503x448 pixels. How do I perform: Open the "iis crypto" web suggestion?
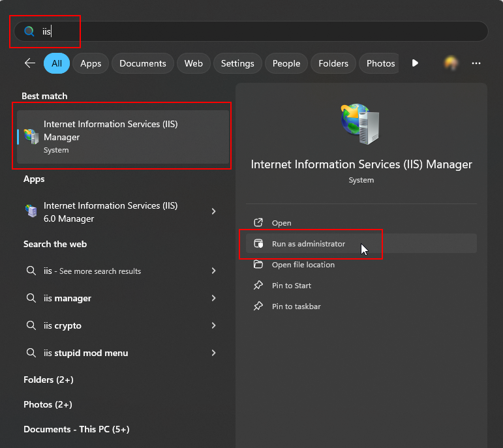click(121, 325)
